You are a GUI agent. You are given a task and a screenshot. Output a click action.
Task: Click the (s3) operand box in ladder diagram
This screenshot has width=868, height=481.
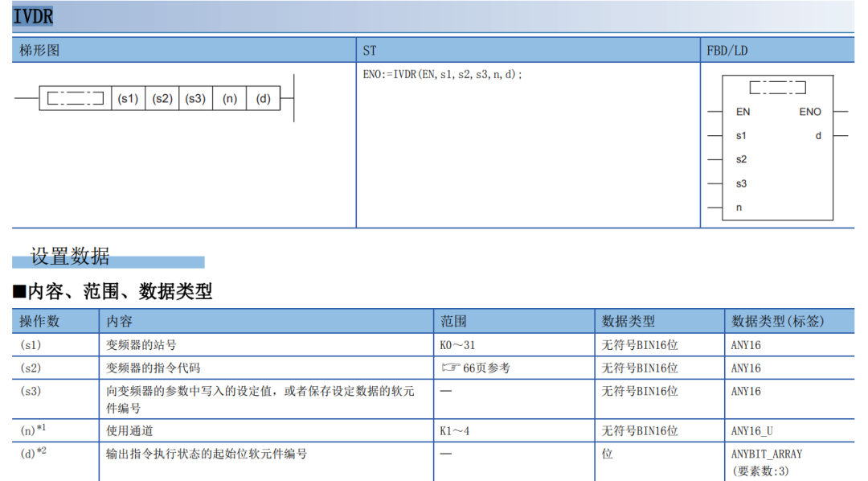point(195,99)
